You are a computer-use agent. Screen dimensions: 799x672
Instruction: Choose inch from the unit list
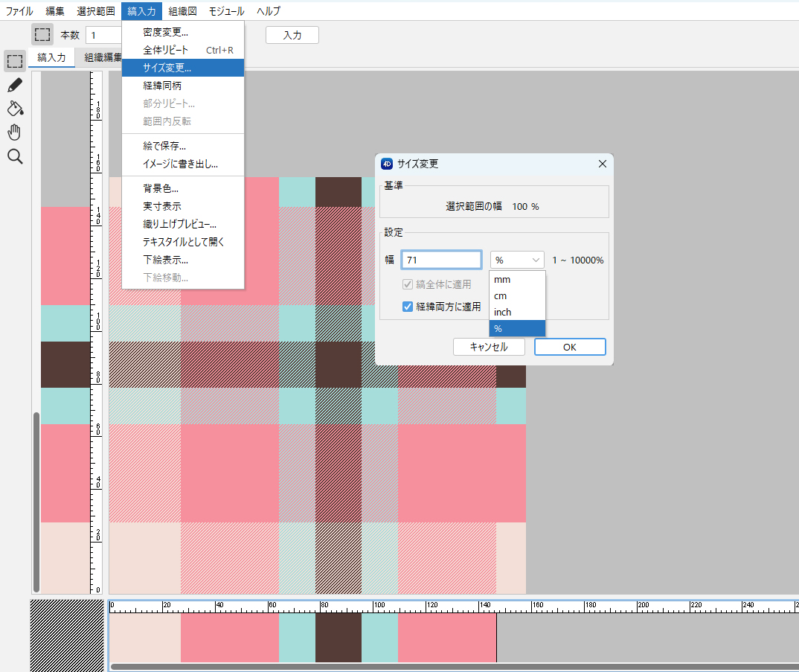pyautogui.click(x=517, y=312)
